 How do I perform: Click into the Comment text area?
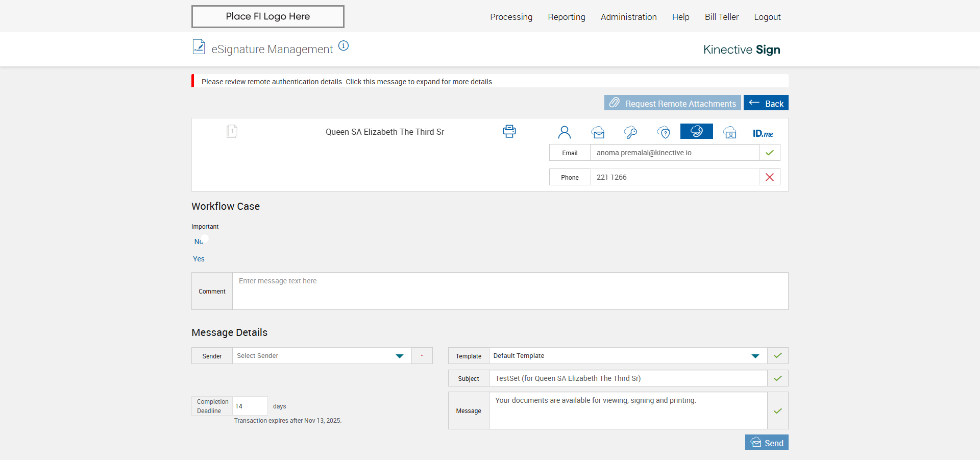[x=510, y=291]
